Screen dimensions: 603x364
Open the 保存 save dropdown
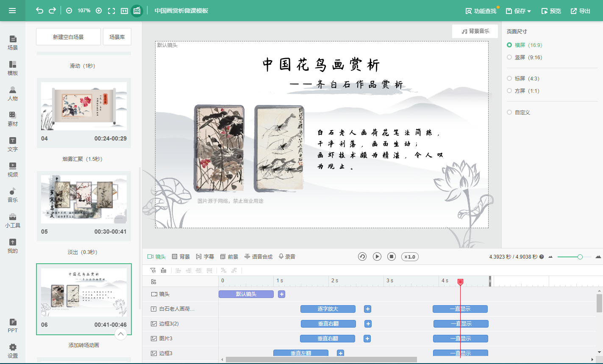click(x=518, y=11)
